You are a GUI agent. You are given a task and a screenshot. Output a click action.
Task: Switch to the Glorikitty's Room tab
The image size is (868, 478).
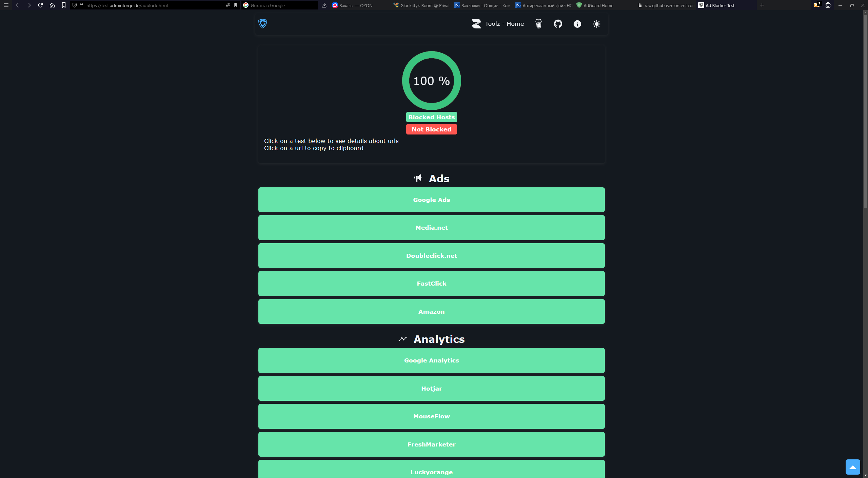click(421, 5)
